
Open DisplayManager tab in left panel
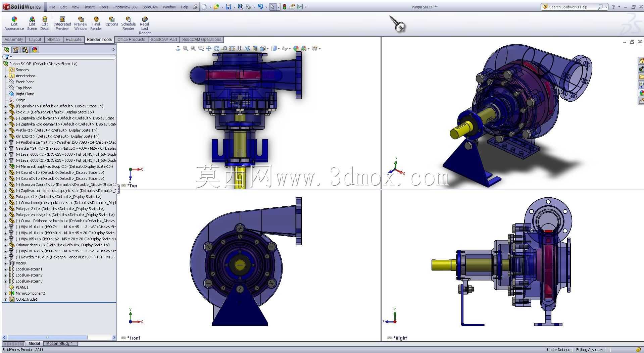(x=35, y=50)
